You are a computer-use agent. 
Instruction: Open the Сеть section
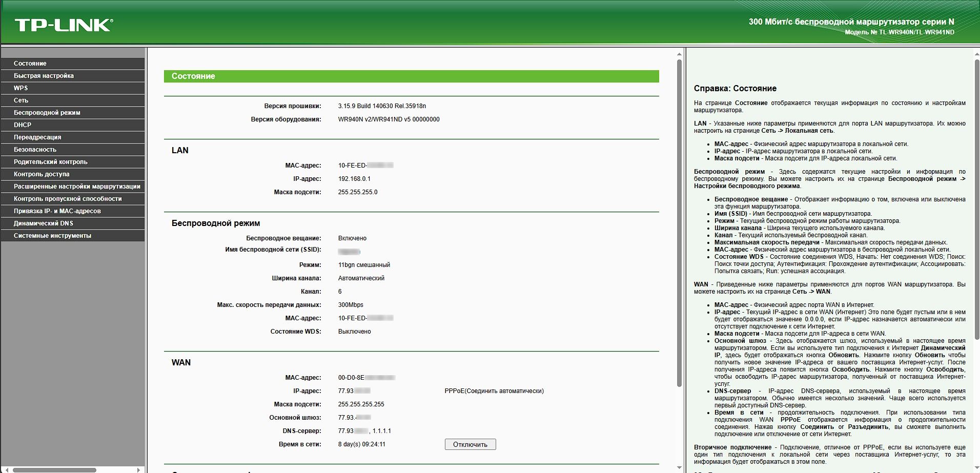73,100
